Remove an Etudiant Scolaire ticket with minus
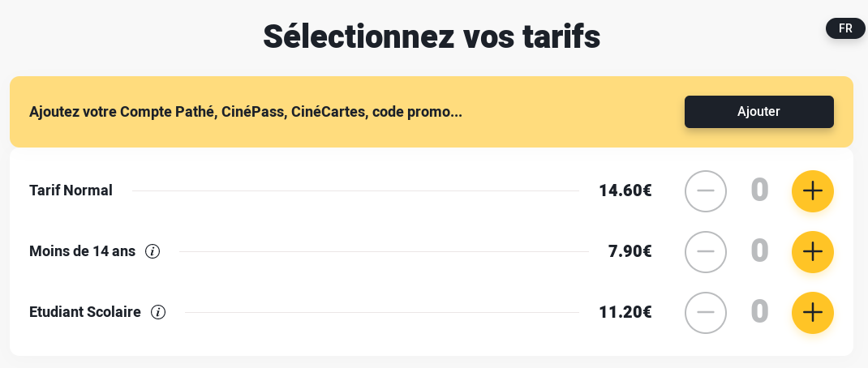The height and width of the screenshot is (368, 868). click(x=706, y=312)
